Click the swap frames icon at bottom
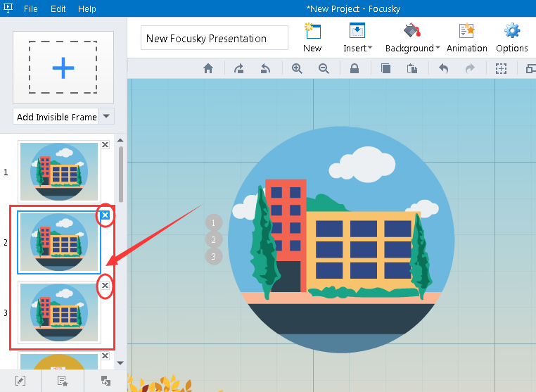Image resolution: width=536 pixels, height=392 pixels. [x=106, y=381]
